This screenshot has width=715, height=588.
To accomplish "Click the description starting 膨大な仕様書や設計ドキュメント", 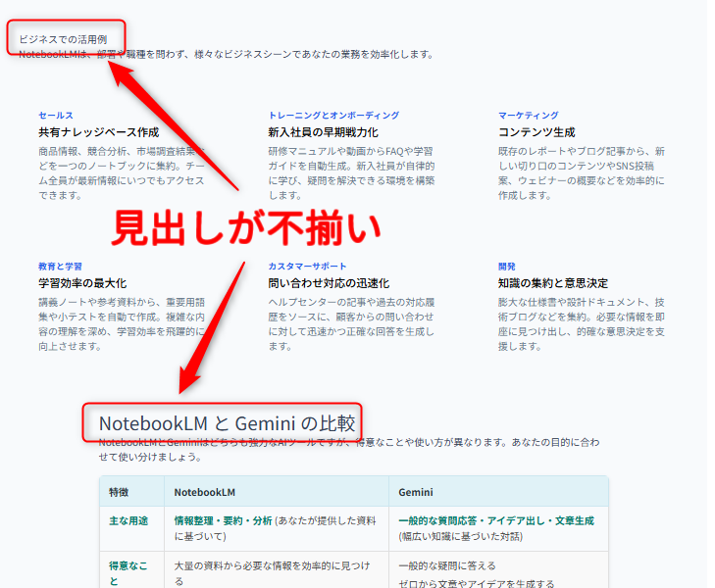I will coord(582,324).
